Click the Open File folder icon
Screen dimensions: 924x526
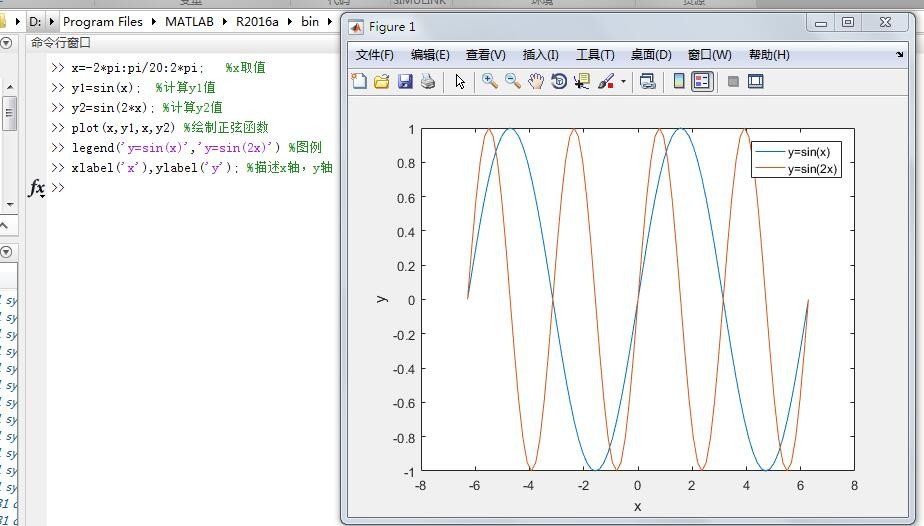[382, 82]
